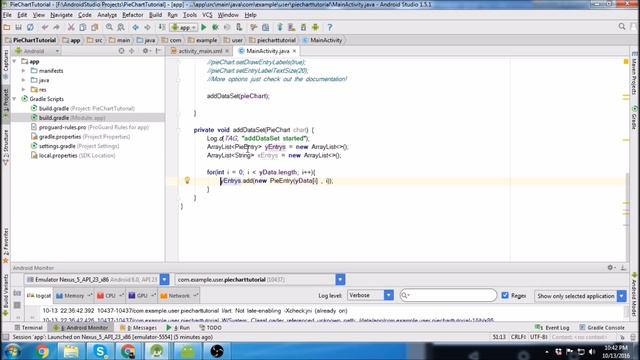Open the TODO tool window
The image size is (640, 360).
tap(210, 327)
